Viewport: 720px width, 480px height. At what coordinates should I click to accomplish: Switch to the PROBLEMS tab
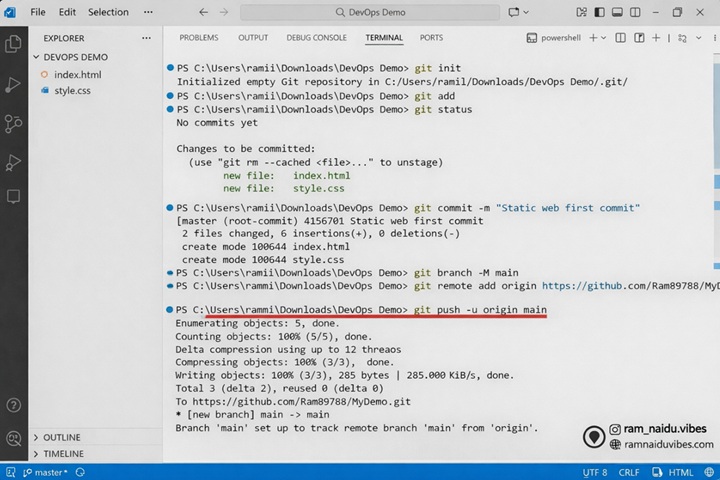pyautogui.click(x=198, y=37)
